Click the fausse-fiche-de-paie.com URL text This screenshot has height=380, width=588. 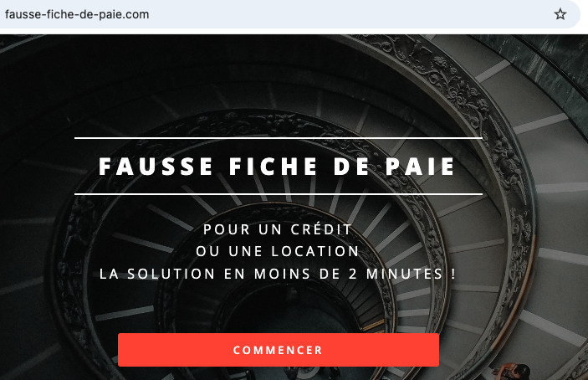point(77,14)
